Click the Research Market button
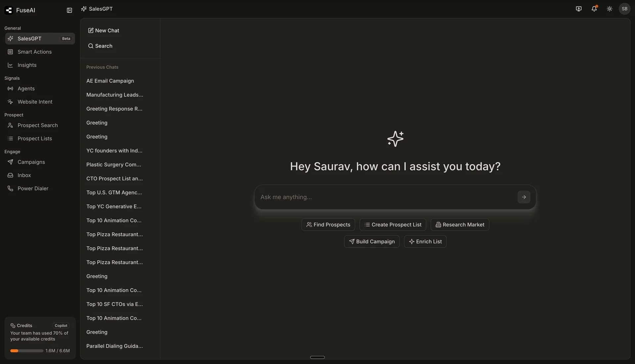This screenshot has height=364, width=635. tap(460, 224)
